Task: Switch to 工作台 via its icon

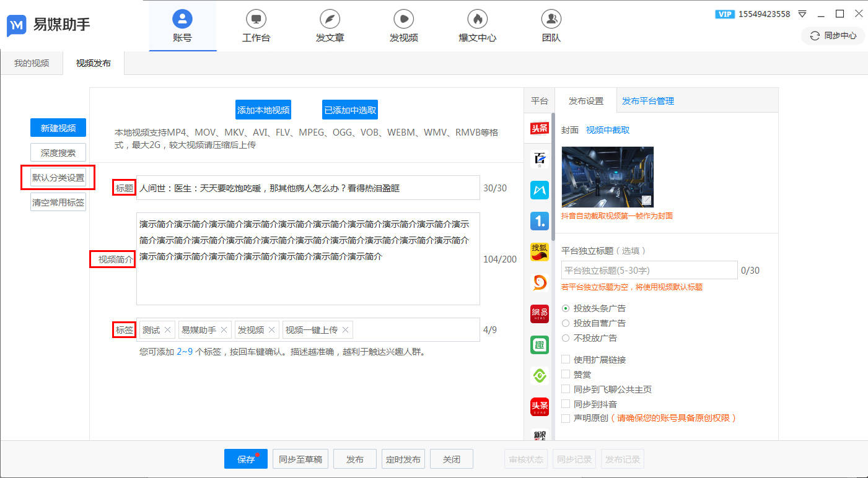Action: click(256, 26)
